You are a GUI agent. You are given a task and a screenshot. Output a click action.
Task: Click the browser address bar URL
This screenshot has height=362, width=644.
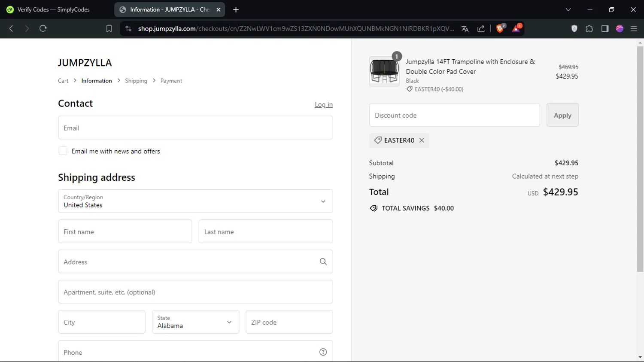(296, 29)
